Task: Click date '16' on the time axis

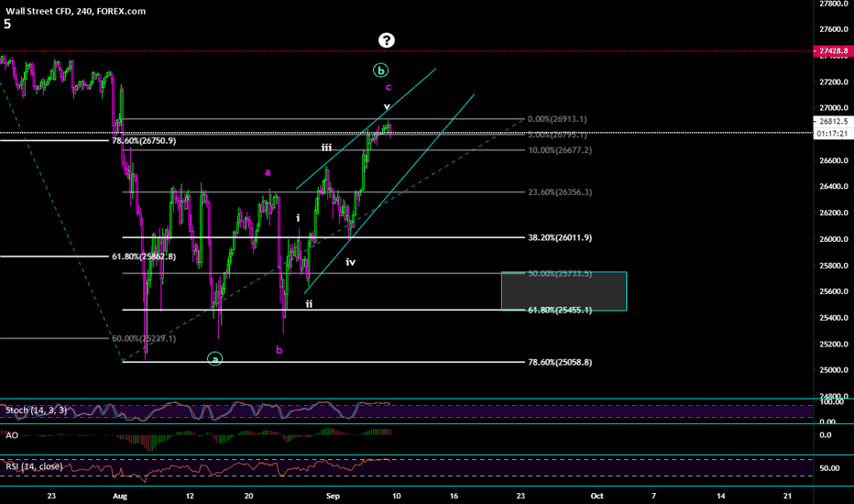Action: (454, 496)
